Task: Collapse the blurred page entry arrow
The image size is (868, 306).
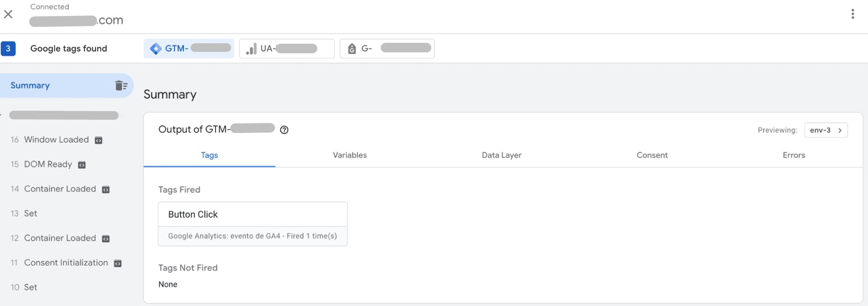Action: [1, 115]
